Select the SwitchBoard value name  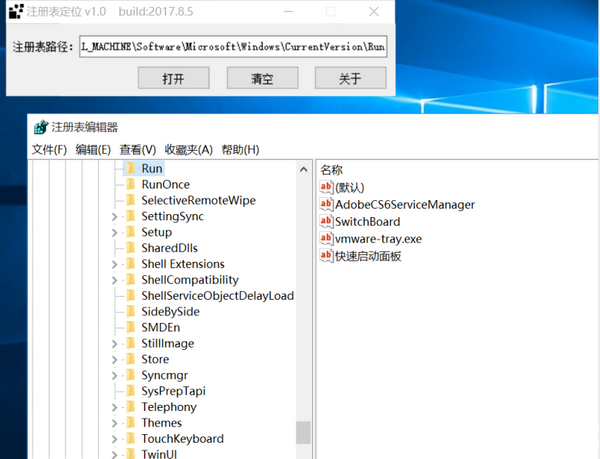(x=368, y=222)
